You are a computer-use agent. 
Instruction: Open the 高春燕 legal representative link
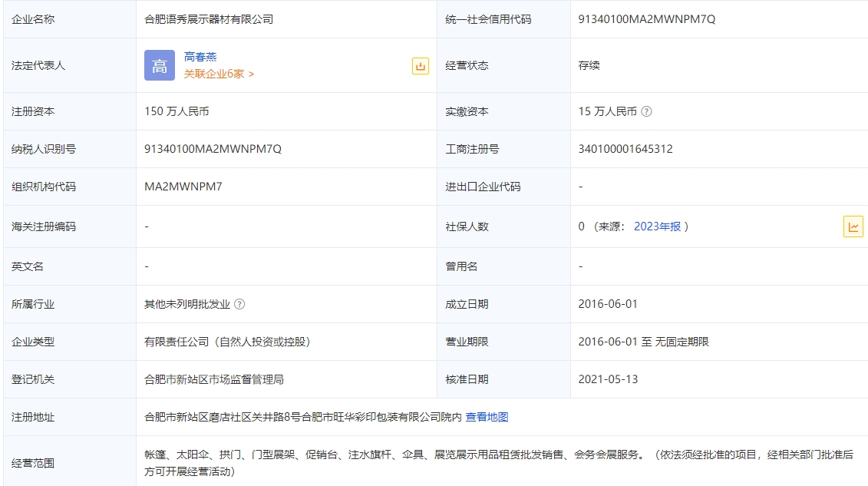coord(200,57)
